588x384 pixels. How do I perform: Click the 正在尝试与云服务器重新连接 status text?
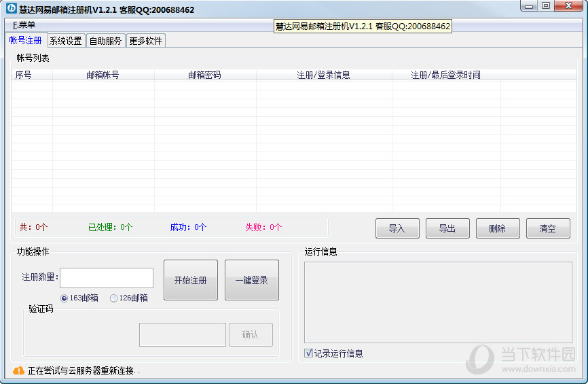tap(84, 371)
